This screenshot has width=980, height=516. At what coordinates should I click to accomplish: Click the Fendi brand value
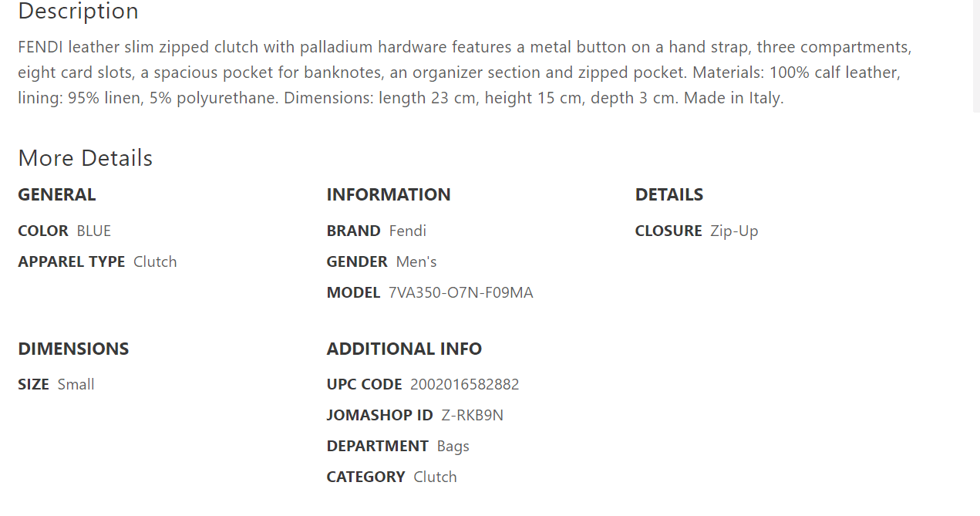click(x=408, y=231)
